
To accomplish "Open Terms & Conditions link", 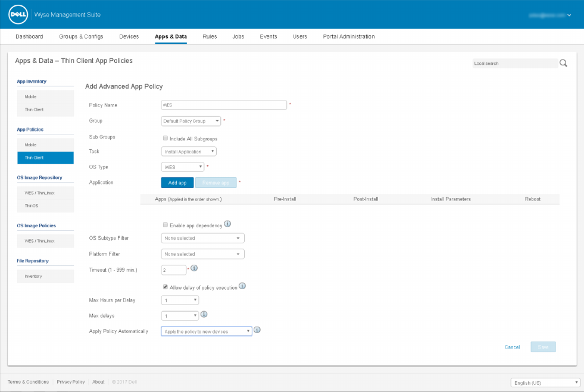I will (x=29, y=382).
